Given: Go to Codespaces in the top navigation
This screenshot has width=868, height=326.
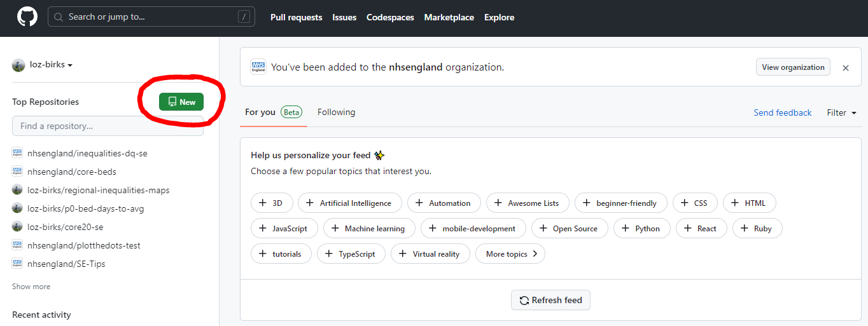Looking at the screenshot, I should click(390, 17).
